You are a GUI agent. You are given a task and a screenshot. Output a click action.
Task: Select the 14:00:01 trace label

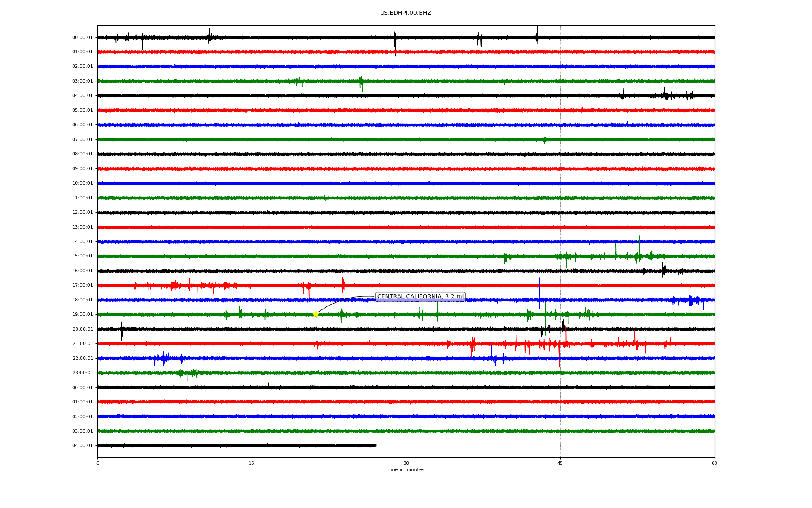point(82,242)
